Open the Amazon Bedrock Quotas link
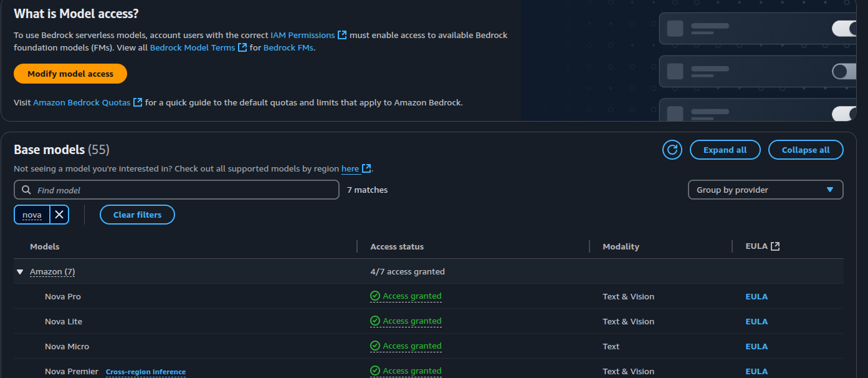 pyautogui.click(x=82, y=102)
